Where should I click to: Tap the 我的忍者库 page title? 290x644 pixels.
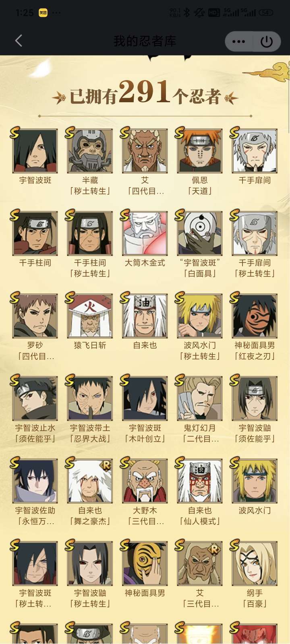[145, 41]
